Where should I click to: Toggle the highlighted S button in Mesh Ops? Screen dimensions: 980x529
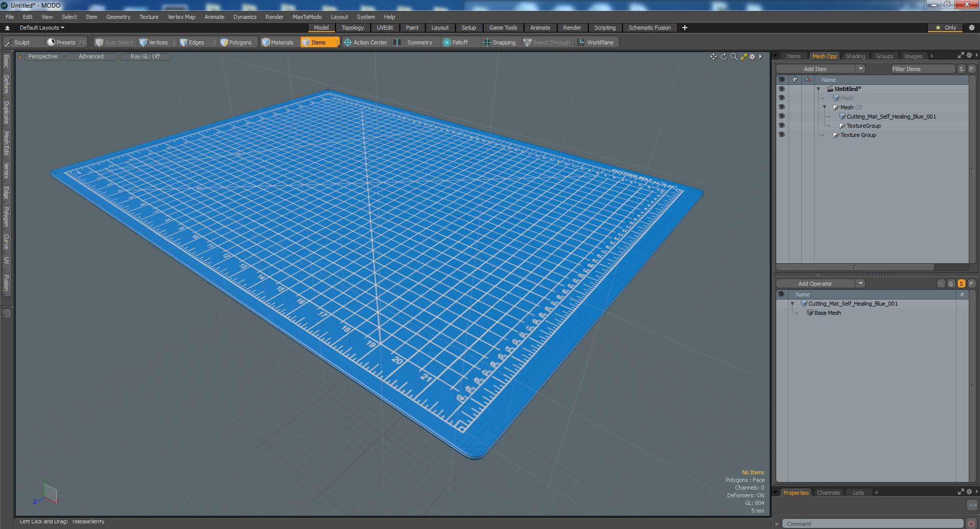tap(961, 284)
